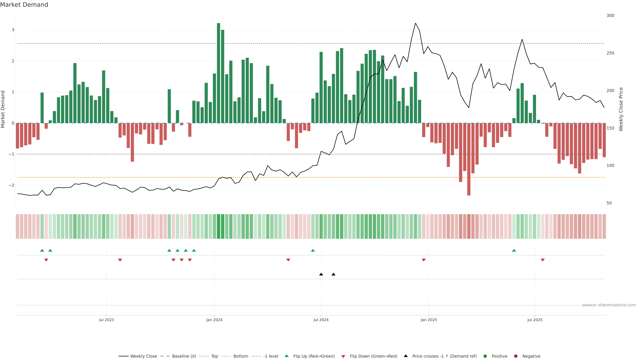Click the Market Demand chart title
Screen dimensions: 644x362
click(x=24, y=5)
